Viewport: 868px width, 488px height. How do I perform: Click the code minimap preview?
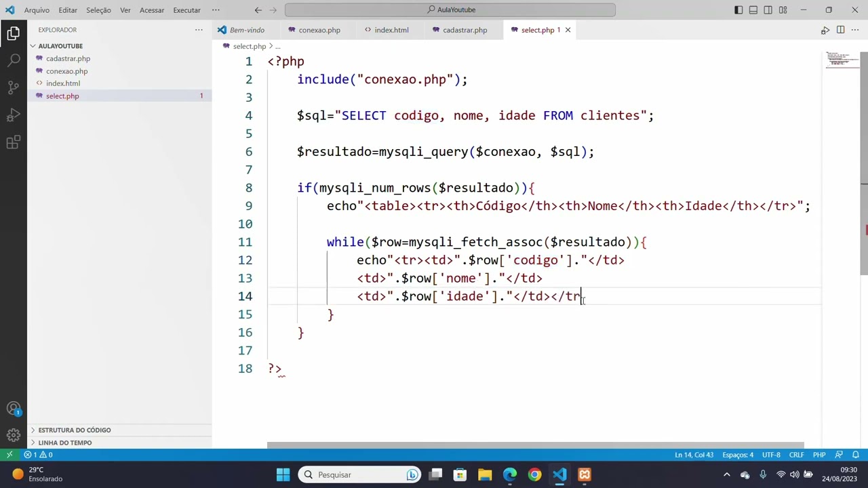tap(841, 60)
